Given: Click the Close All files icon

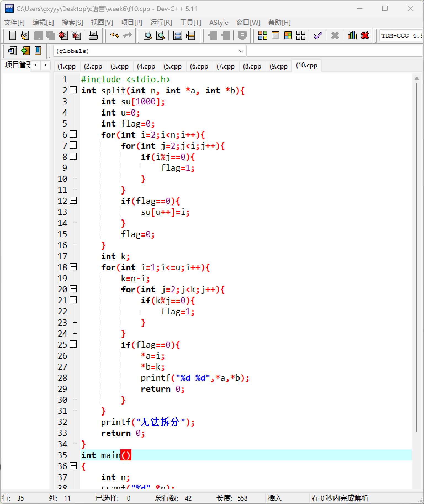Looking at the screenshot, I should click(76, 35).
